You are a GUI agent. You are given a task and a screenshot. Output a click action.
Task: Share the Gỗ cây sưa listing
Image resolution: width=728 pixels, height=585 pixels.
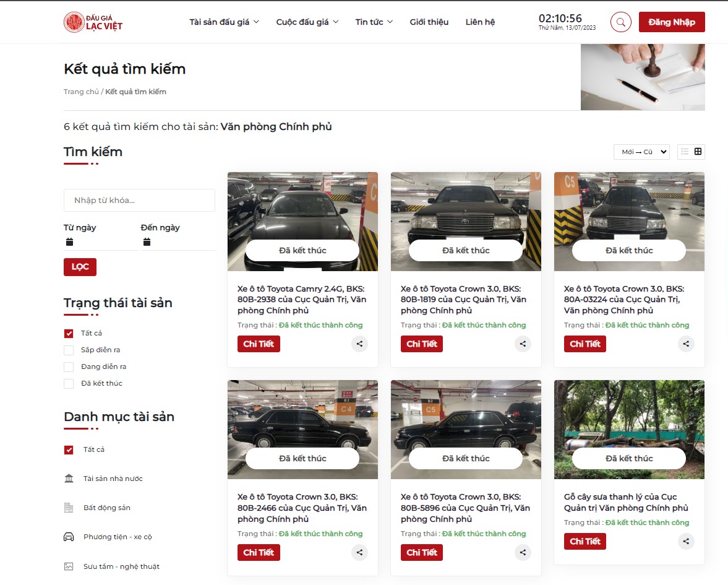[x=686, y=541]
